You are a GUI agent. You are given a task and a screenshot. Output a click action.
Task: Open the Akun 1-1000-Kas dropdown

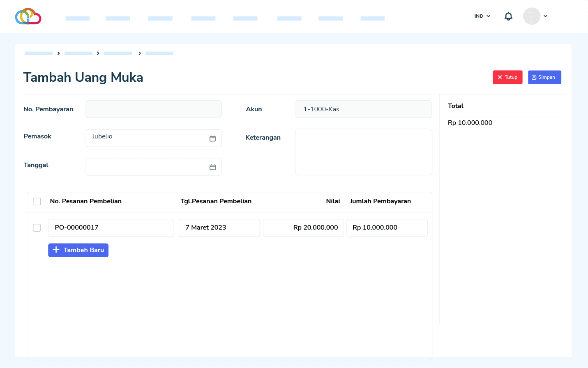click(x=363, y=109)
